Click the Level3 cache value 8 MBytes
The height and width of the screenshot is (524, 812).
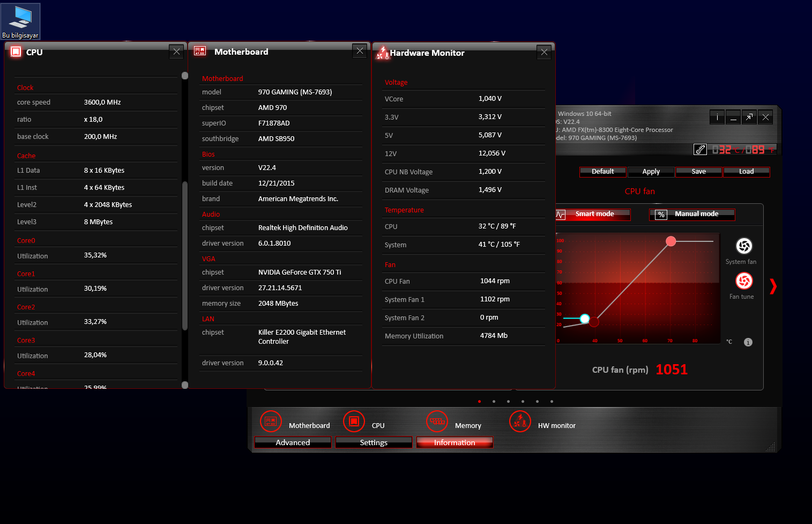(98, 222)
